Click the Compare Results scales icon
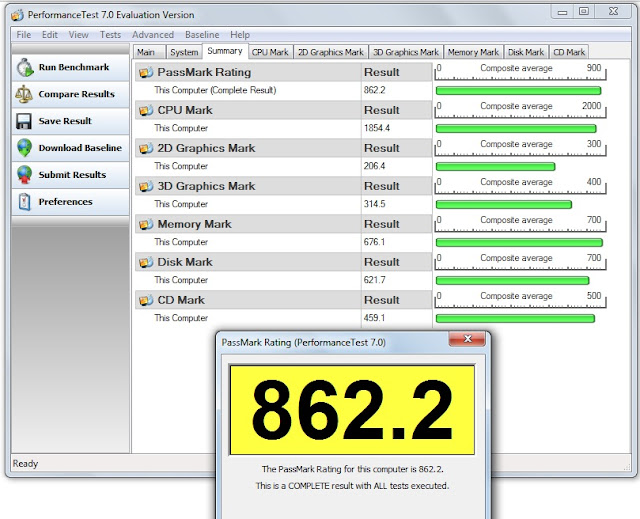This screenshot has width=640, height=519. click(24, 94)
